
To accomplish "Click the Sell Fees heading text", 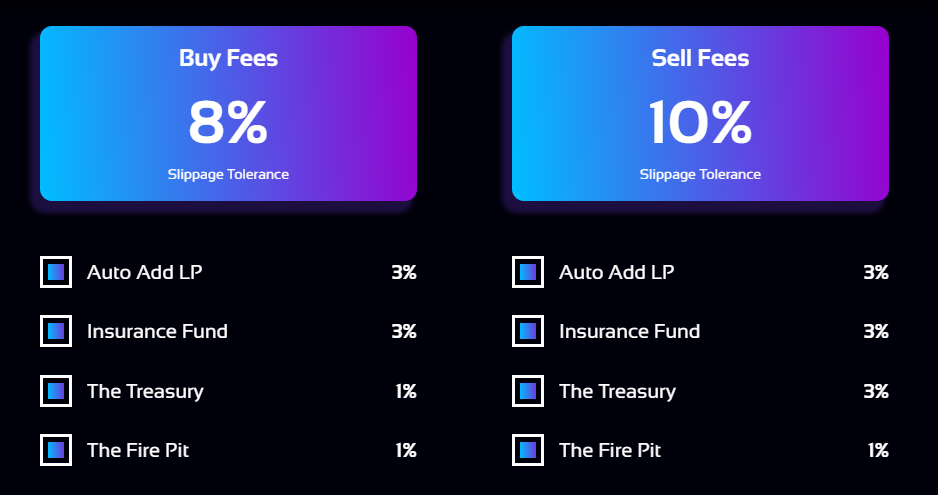I will [701, 58].
